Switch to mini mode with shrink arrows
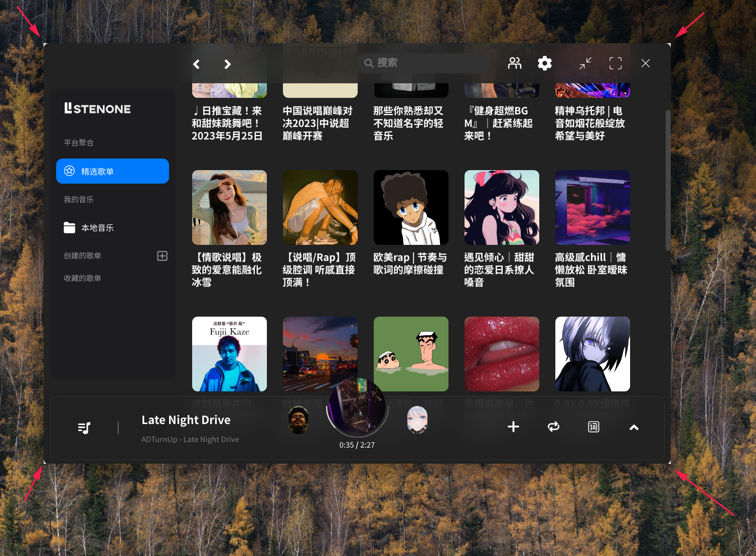Image resolution: width=756 pixels, height=556 pixels. pyautogui.click(x=585, y=63)
